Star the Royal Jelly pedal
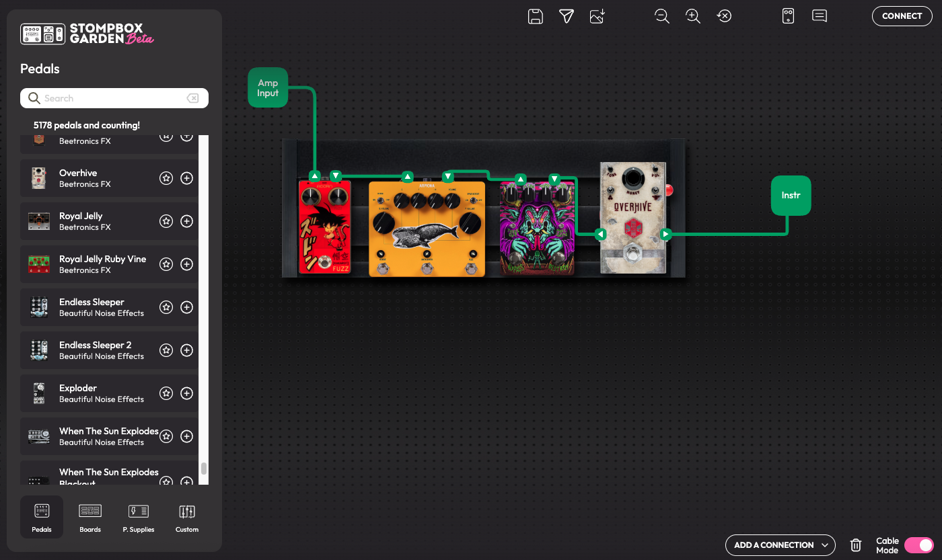 coord(166,221)
